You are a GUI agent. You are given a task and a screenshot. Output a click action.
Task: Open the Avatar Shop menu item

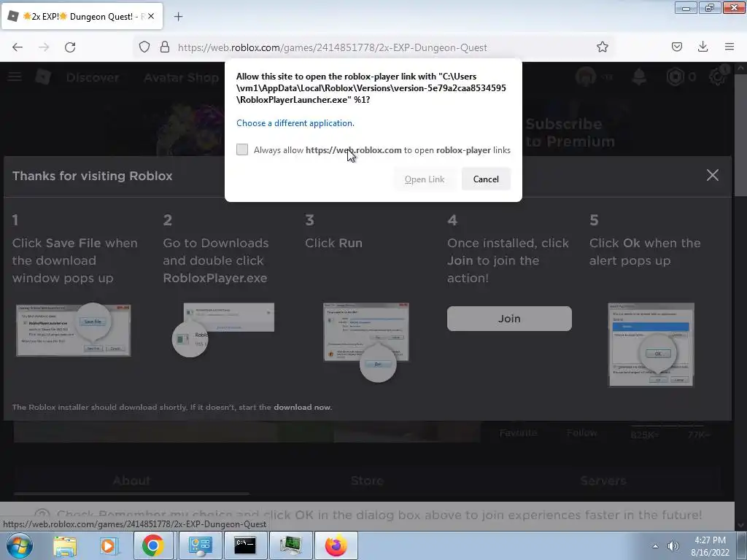181,77
